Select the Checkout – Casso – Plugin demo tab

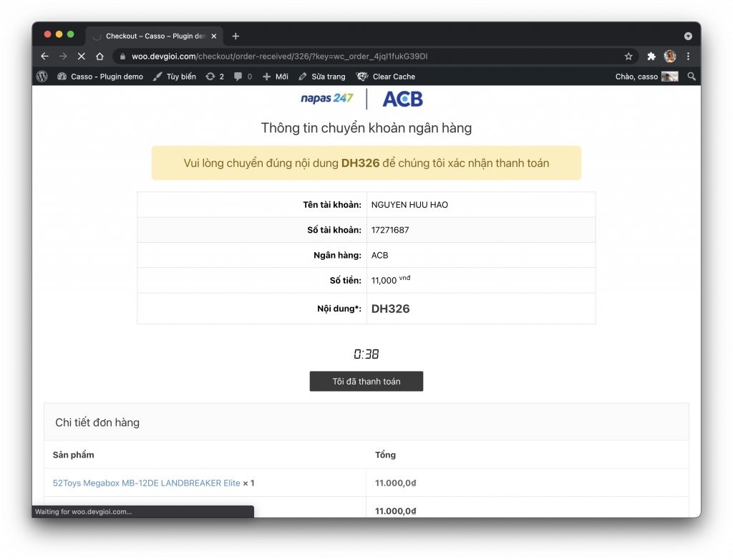(155, 36)
